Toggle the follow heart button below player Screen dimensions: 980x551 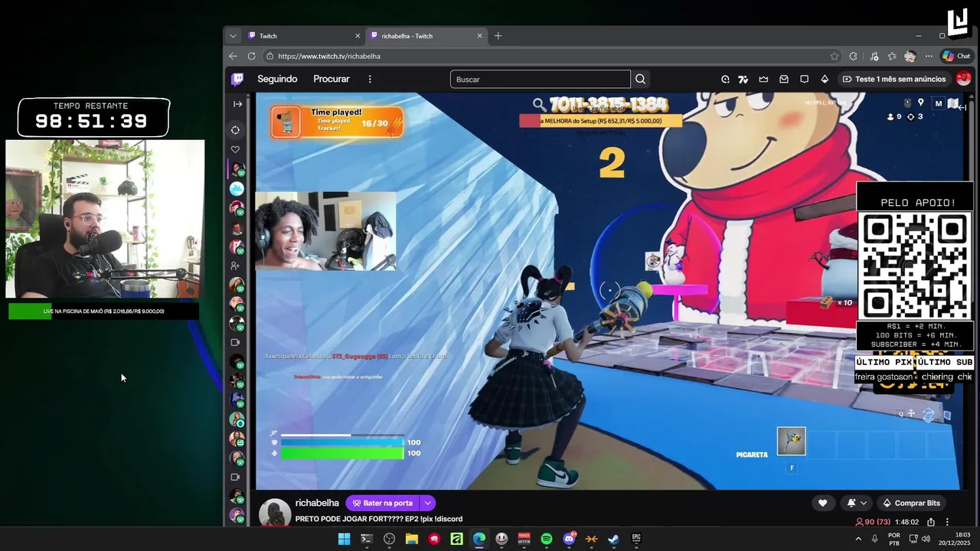tap(823, 503)
